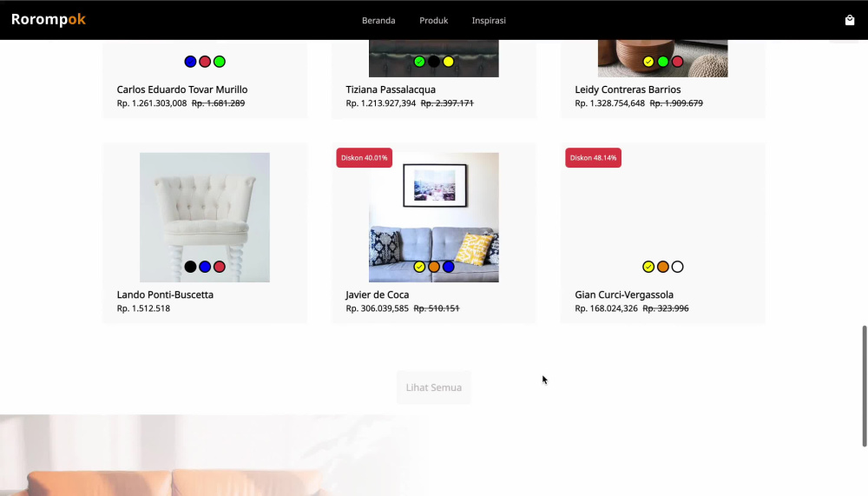Click price Rp. 306.039,585
The width and height of the screenshot is (868, 496).
click(x=377, y=308)
